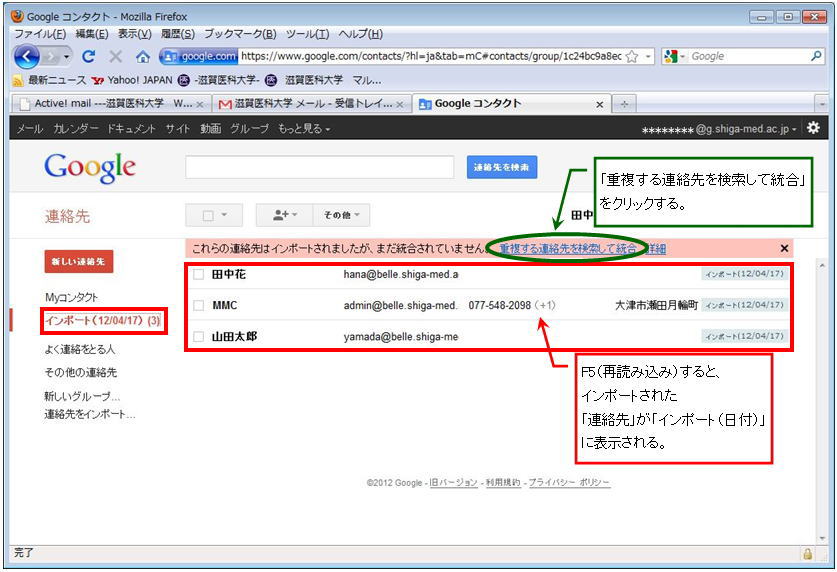Open the add-to-group person icon dropdown
Viewport: 837px width, 572px height.
tap(285, 215)
